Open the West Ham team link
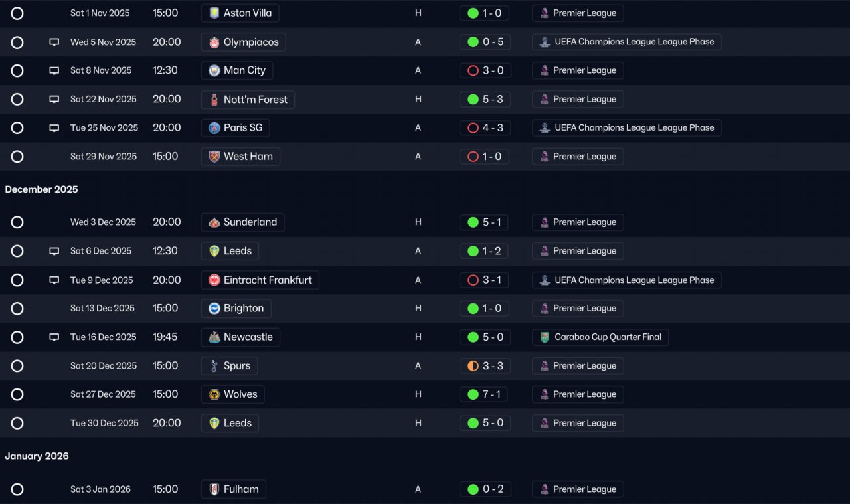This screenshot has width=850, height=504. click(240, 157)
